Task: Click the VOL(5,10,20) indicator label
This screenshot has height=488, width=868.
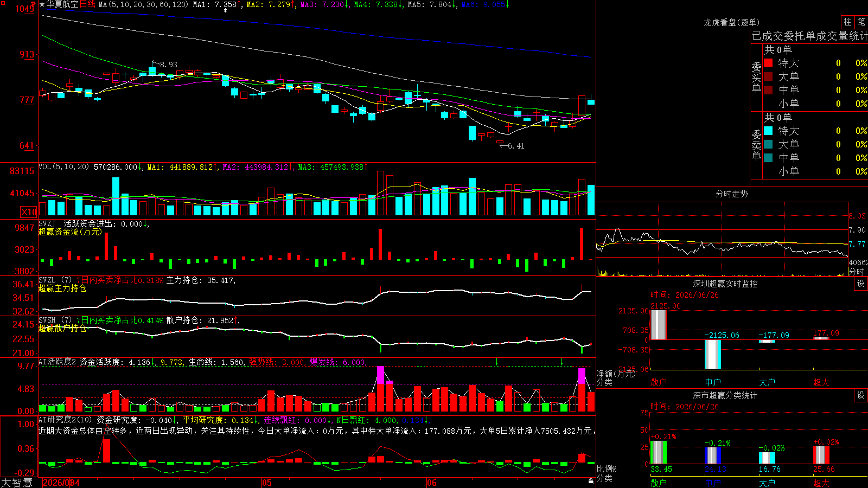Action: point(63,167)
